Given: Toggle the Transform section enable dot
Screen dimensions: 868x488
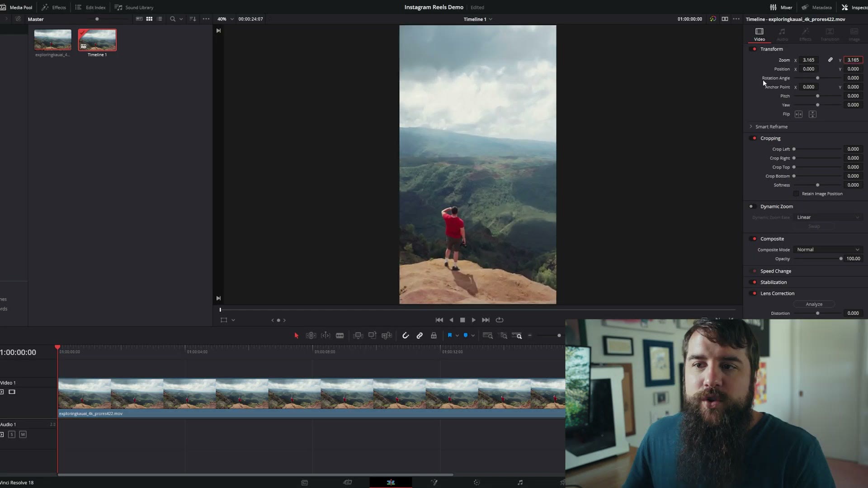Looking at the screenshot, I should point(754,49).
